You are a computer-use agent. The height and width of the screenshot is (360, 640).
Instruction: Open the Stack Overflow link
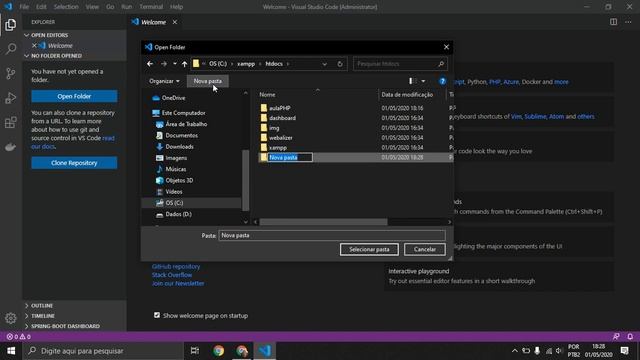[x=172, y=275]
